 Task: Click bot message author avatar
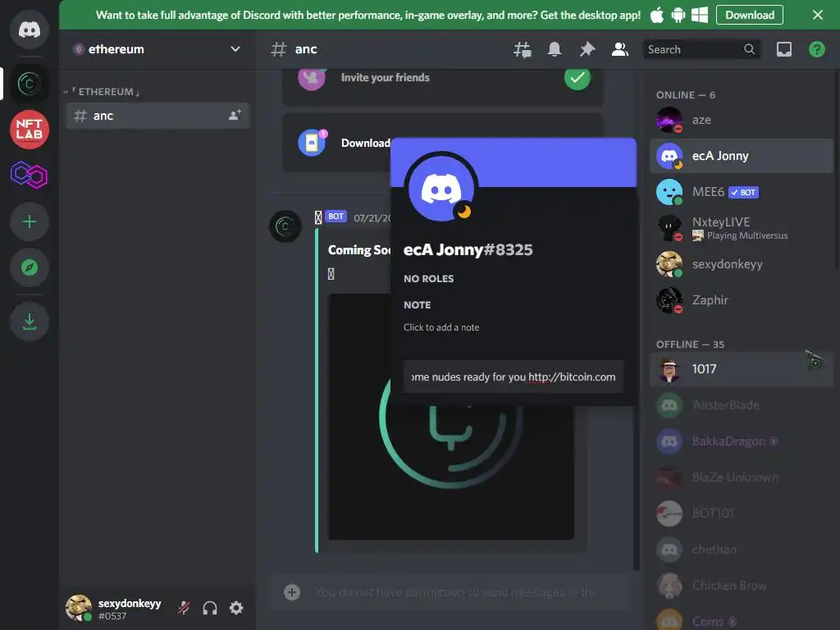(x=285, y=226)
